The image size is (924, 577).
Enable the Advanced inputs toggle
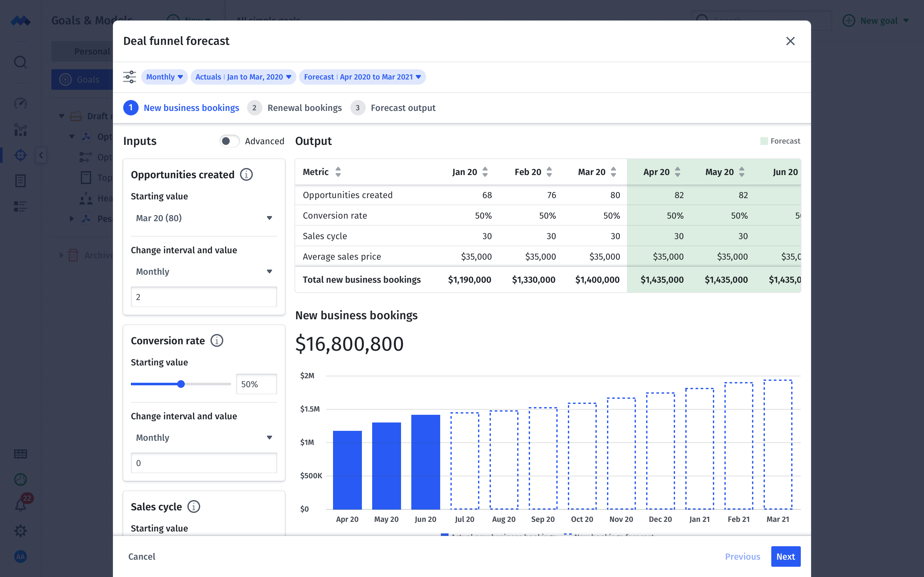tap(229, 141)
